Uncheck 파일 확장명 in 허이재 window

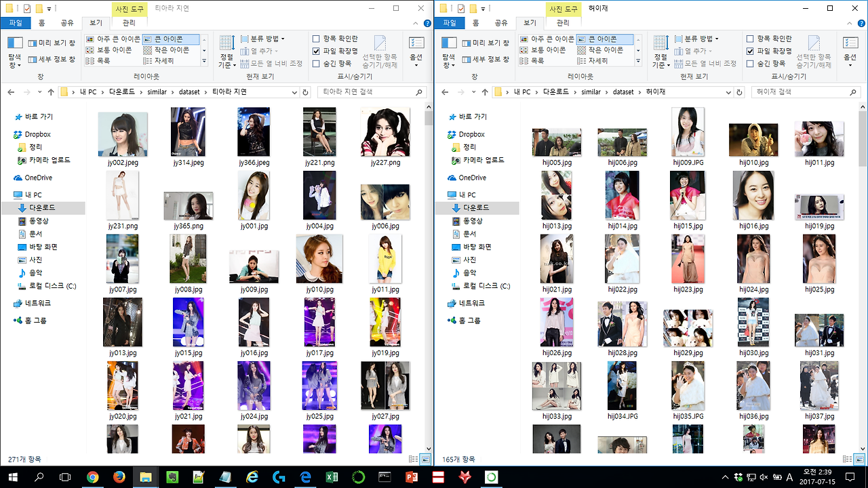[750, 51]
